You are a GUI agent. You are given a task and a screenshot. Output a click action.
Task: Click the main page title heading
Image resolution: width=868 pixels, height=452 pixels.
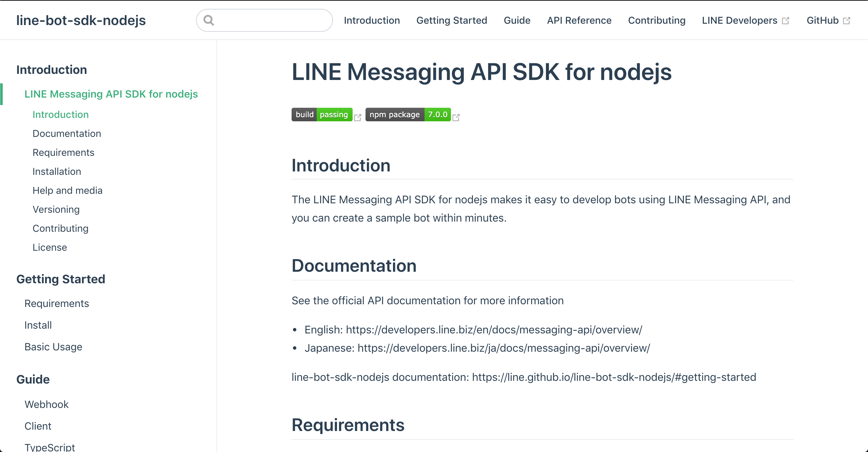(x=481, y=72)
